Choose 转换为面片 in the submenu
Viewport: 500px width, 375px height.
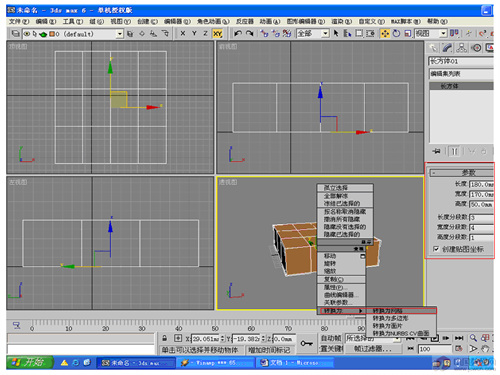pyautogui.click(x=402, y=326)
